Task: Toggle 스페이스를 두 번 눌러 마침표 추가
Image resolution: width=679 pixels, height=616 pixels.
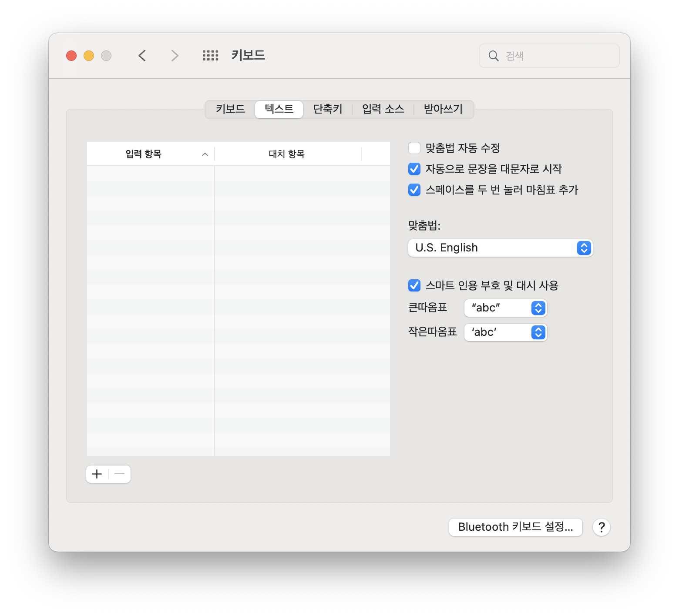Action: (x=414, y=190)
